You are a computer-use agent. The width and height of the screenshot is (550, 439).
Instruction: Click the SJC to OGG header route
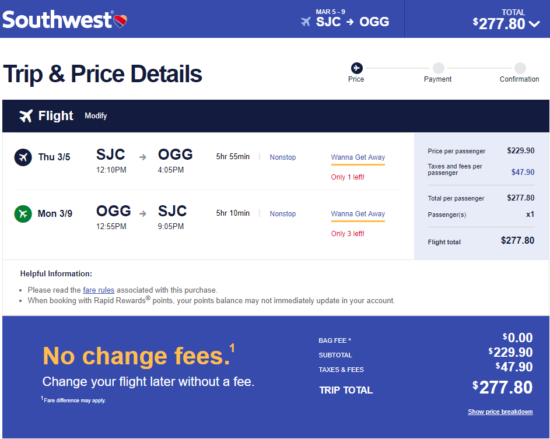click(x=353, y=22)
